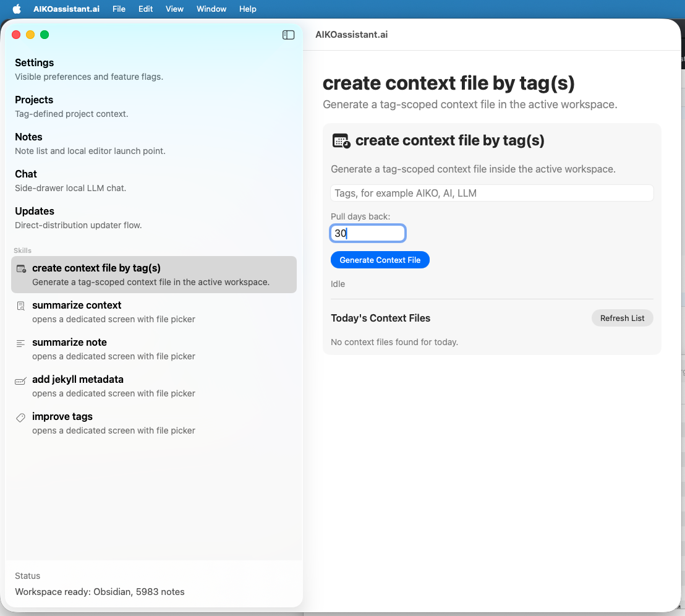
Task: Open the AIKOassistant.ai application menu
Action: [66, 9]
